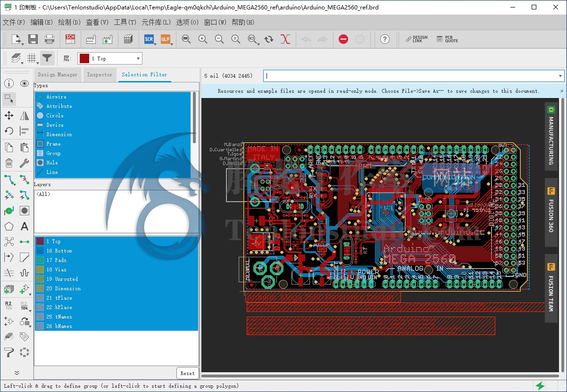Open the PCB Quote button

(x=447, y=40)
